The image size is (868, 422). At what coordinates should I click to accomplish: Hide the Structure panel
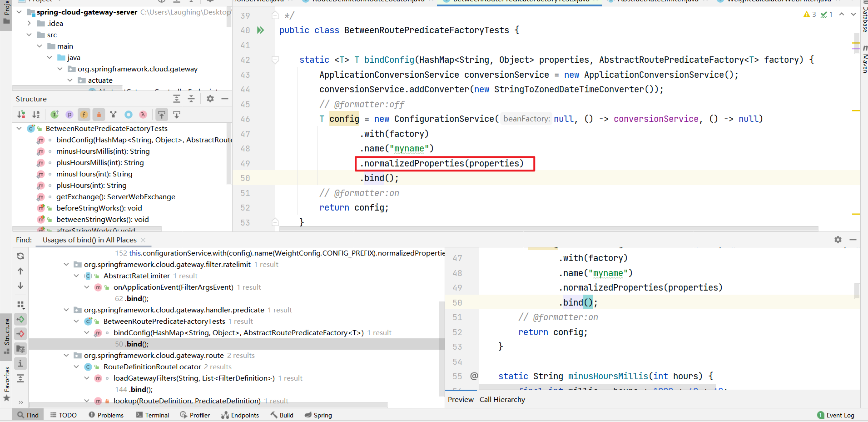pyautogui.click(x=224, y=99)
